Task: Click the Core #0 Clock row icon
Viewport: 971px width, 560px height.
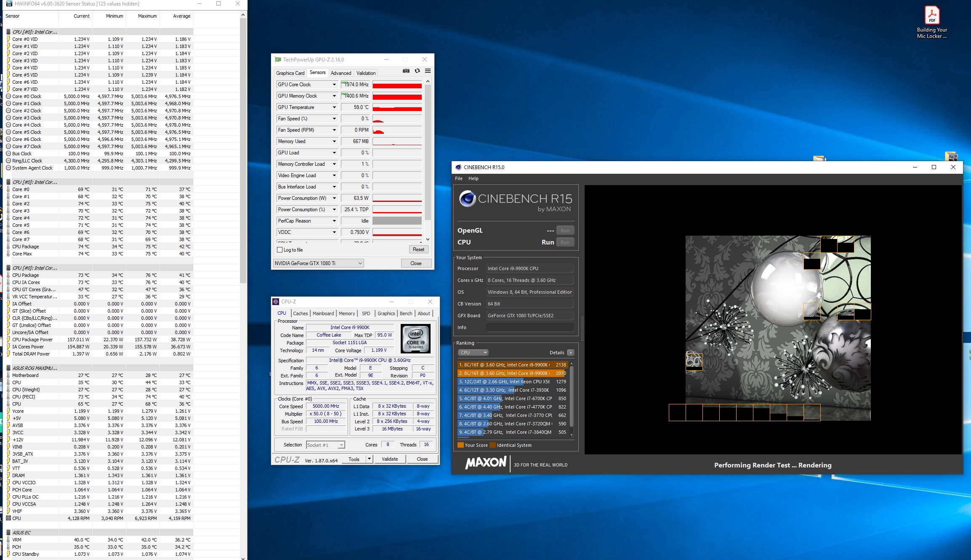Action: [x=8, y=96]
